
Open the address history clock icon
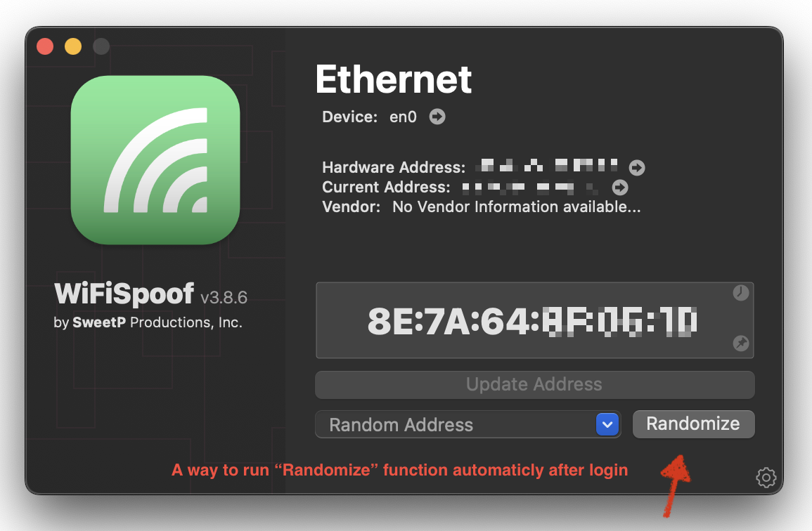tap(741, 293)
